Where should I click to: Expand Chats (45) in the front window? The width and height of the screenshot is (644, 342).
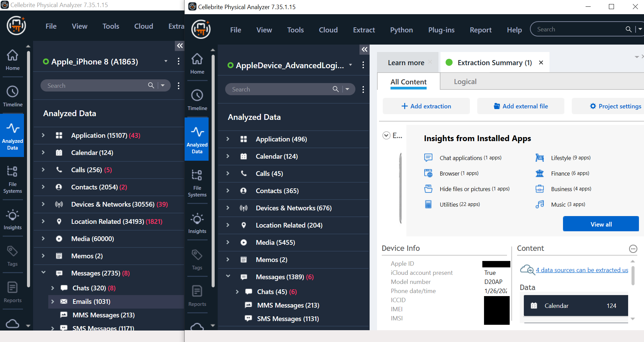pos(237,291)
